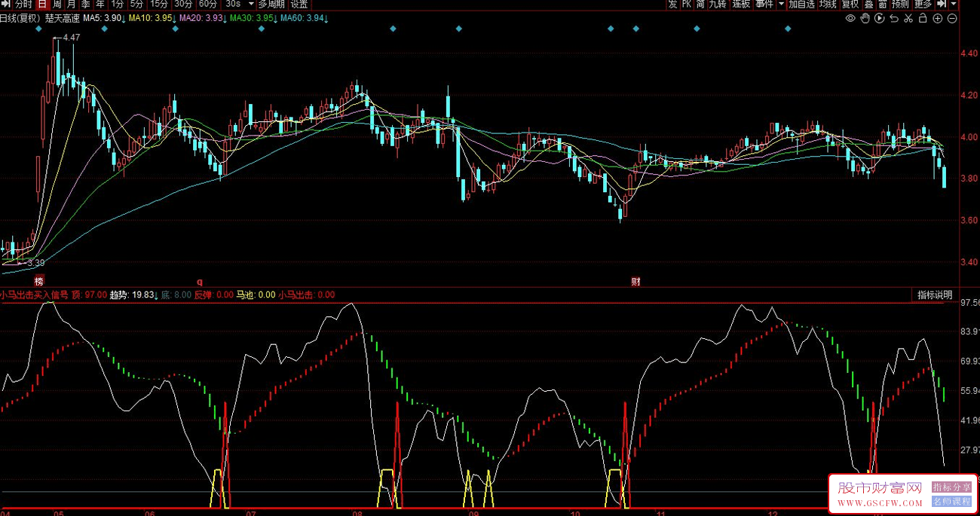Zoom in with the plus circle icon
The image size is (980, 516).
click(x=938, y=18)
